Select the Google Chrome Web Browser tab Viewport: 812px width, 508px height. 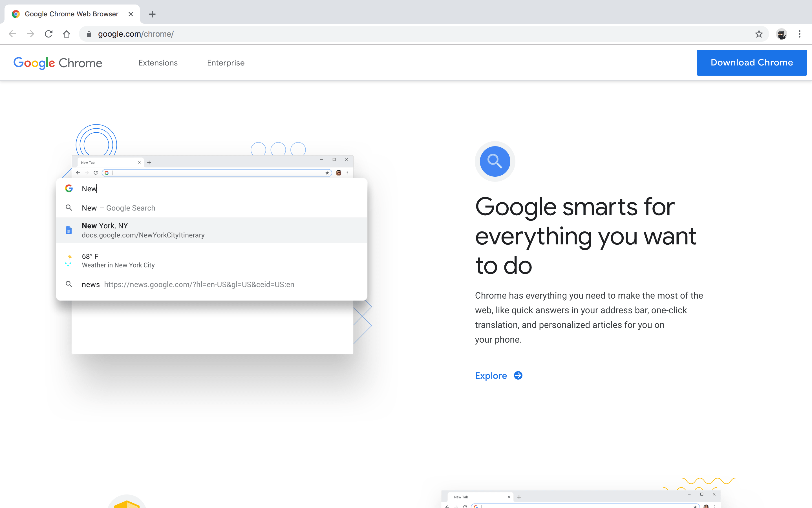coord(72,14)
